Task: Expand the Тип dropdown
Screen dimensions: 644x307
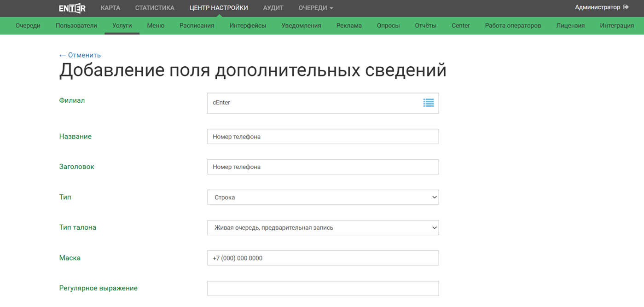Action: click(x=322, y=197)
